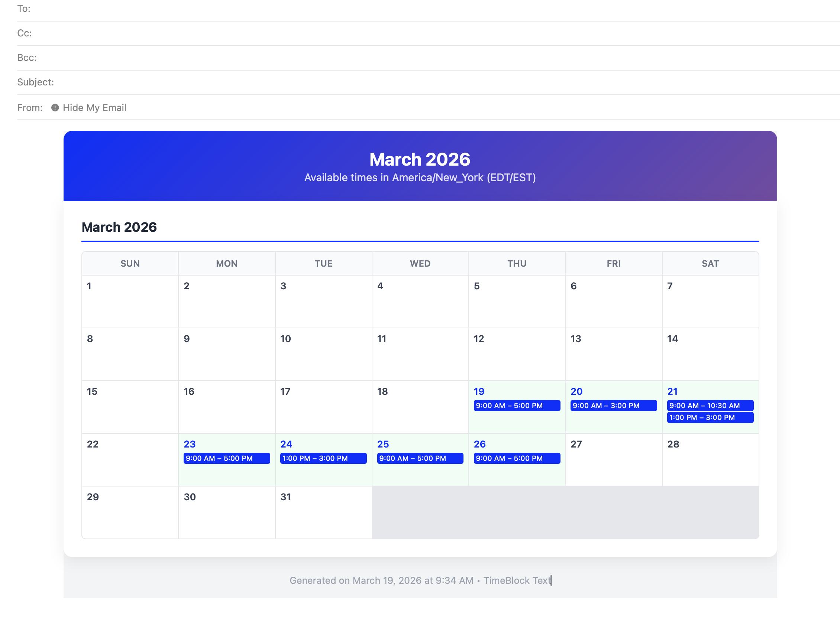This screenshot has width=840, height=641.
Task: Click the highlighted date number 19
Action: [x=479, y=391]
